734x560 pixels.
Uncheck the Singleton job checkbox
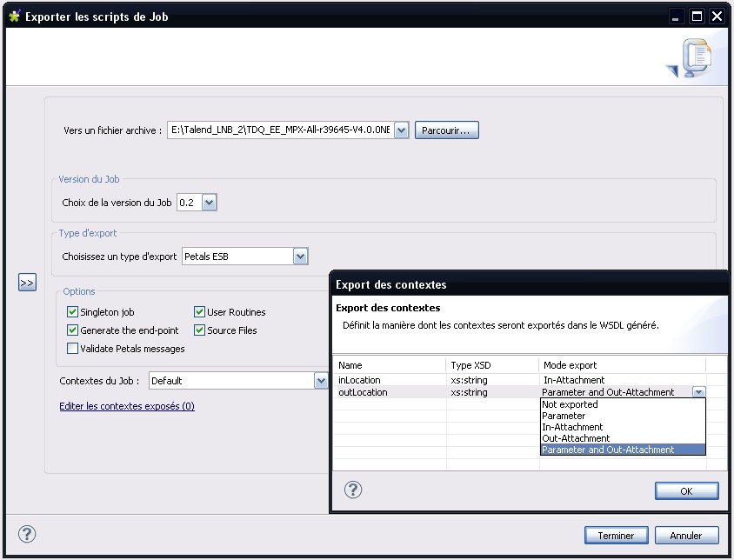pyautogui.click(x=73, y=312)
